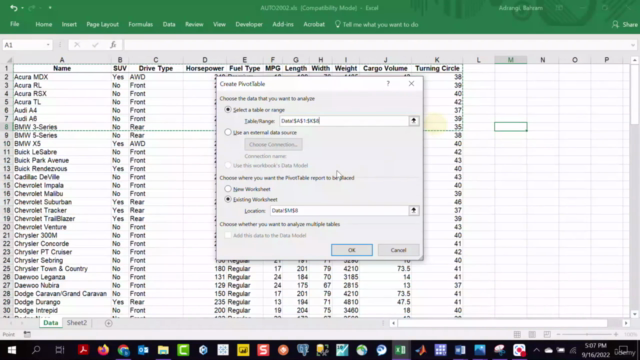
Task: Select the Data ribbon tab
Action: tap(169, 24)
